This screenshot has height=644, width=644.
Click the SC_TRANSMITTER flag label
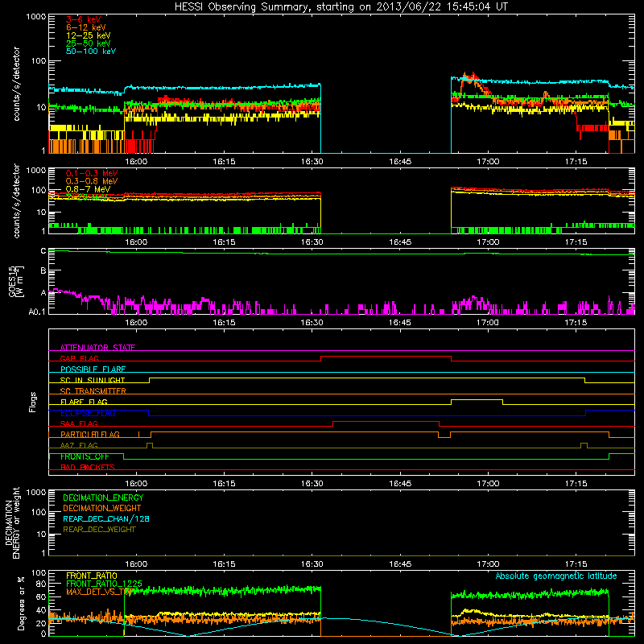click(93, 390)
